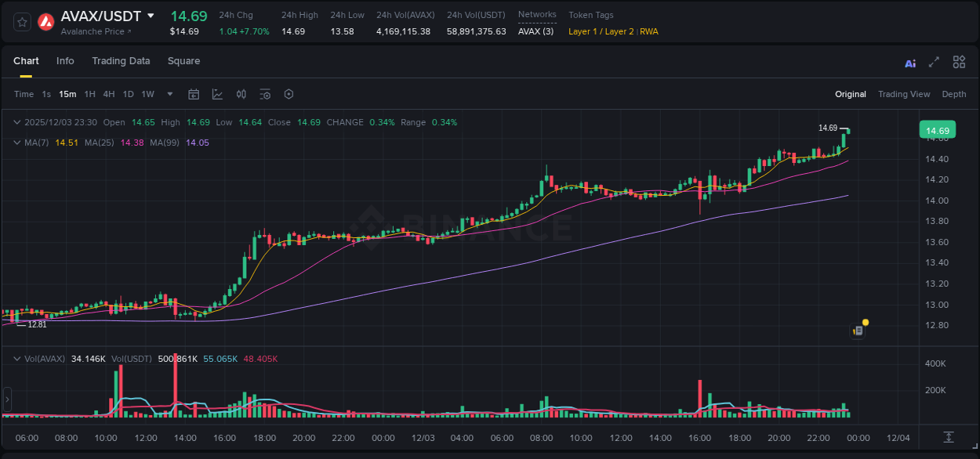Collapse the OHLC info row chevron

click(16, 122)
